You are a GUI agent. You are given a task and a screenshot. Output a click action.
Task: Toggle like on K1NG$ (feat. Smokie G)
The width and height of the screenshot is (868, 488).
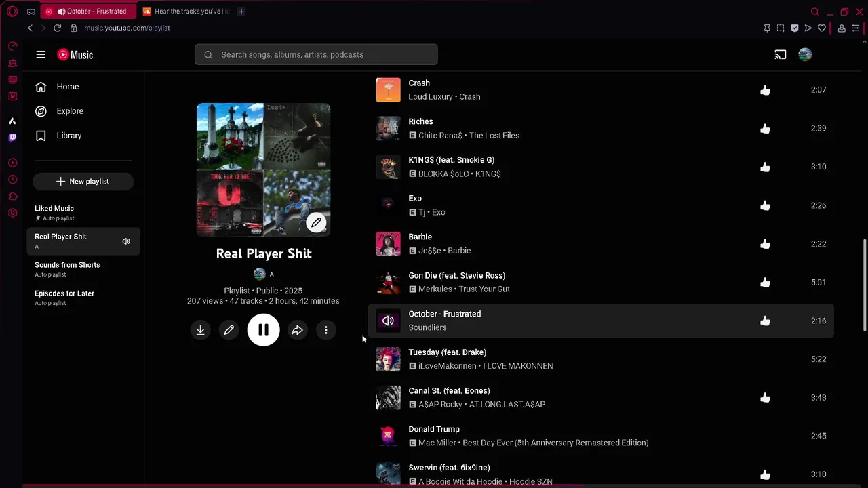click(765, 167)
